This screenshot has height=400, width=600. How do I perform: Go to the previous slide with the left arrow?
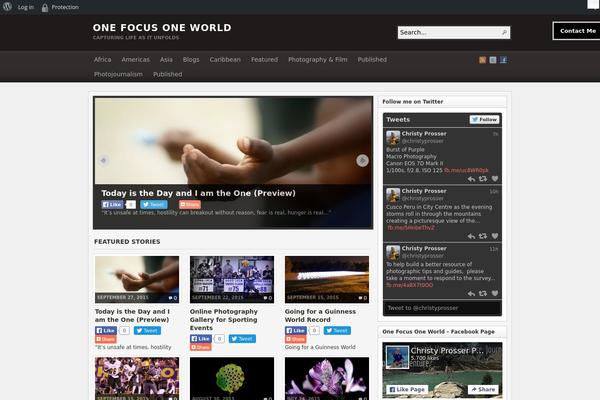[103, 160]
